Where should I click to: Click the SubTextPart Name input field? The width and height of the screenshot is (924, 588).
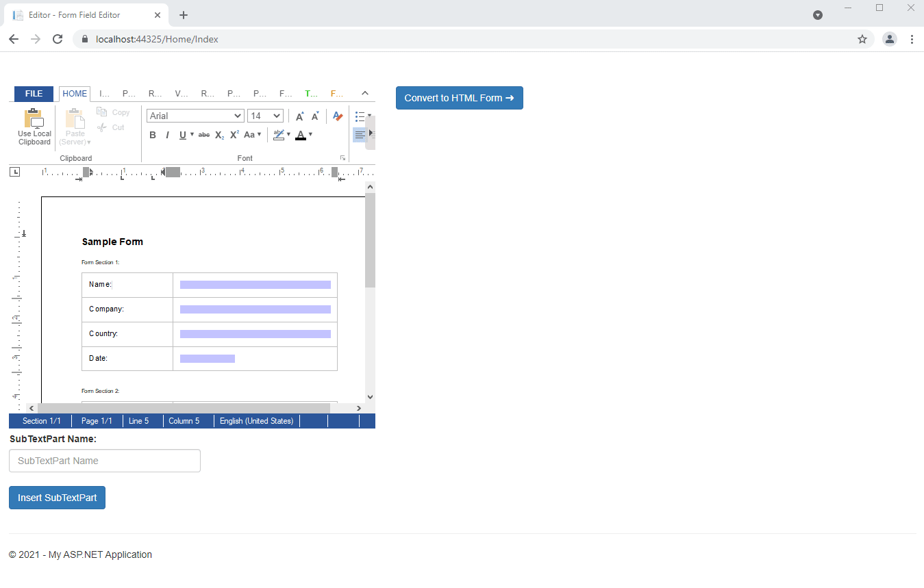point(105,461)
